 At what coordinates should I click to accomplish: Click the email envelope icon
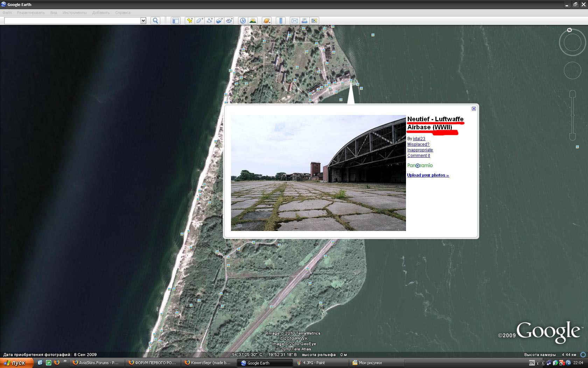295,21
